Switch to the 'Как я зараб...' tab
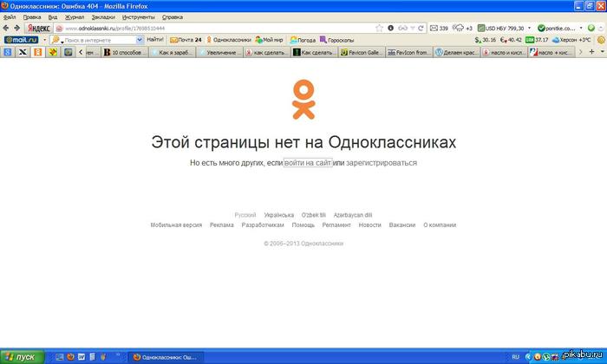Image resolution: width=607 pixels, height=364 pixels. pos(173,52)
